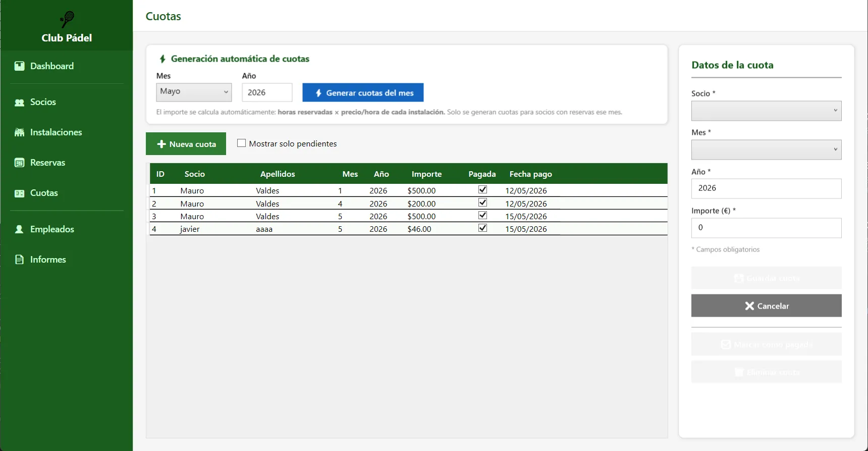Click the Cuotas card icon
The height and width of the screenshot is (451, 868).
click(x=19, y=193)
